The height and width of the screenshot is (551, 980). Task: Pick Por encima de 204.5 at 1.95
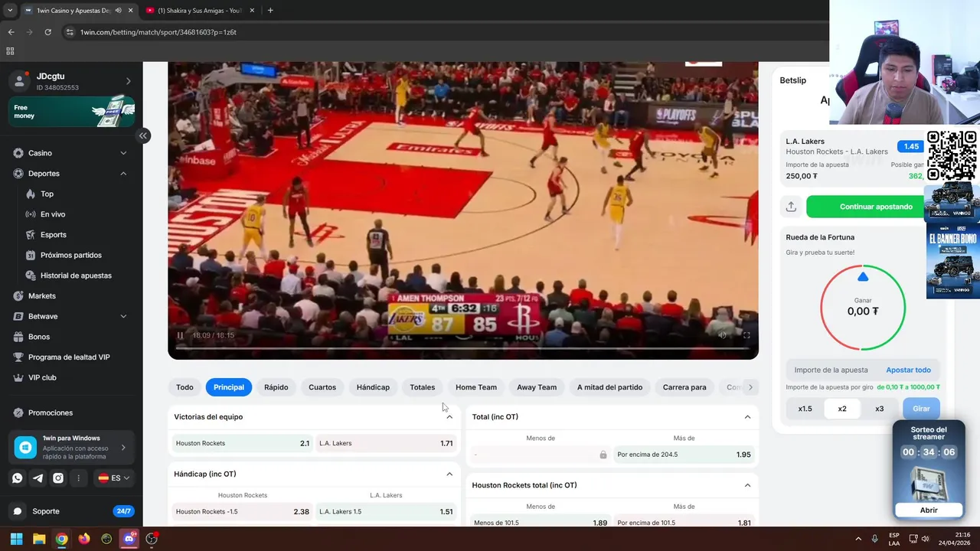684,455
